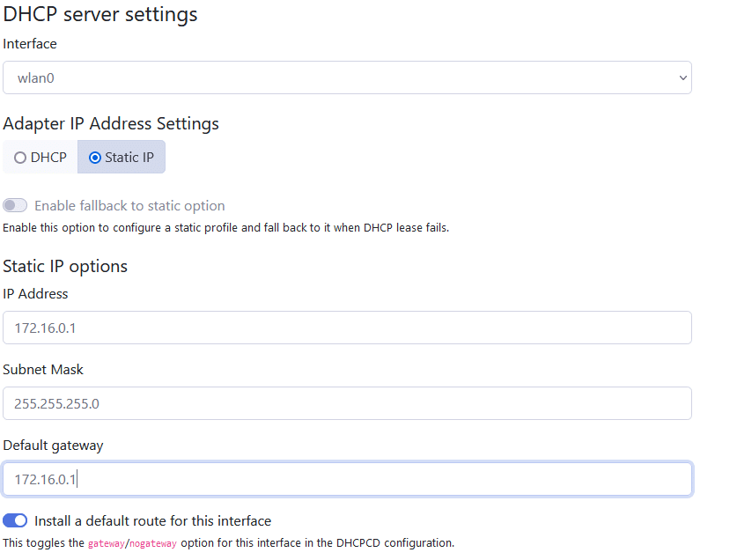
Task: Click the "Adapter IP Address Settings" heading
Action: 111,124
